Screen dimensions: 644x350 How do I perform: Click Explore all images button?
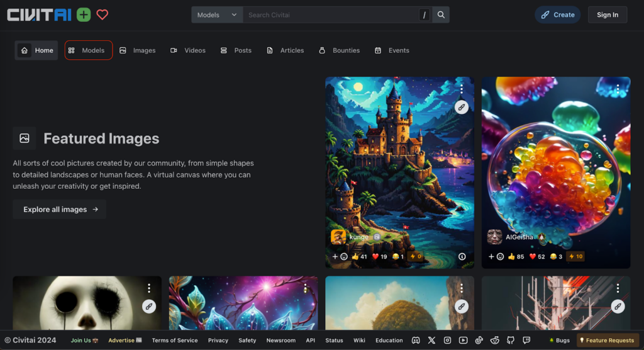(60, 209)
